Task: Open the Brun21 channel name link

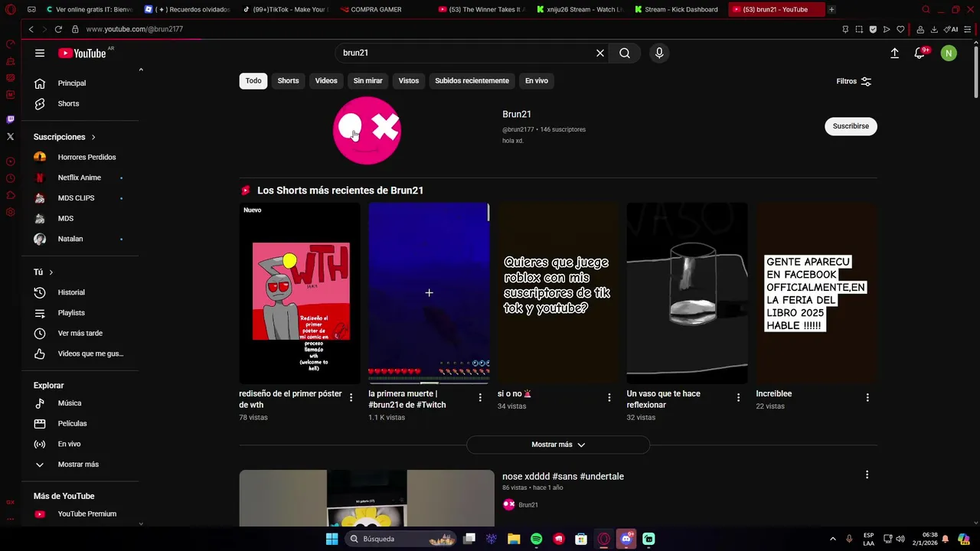Action: (517, 114)
